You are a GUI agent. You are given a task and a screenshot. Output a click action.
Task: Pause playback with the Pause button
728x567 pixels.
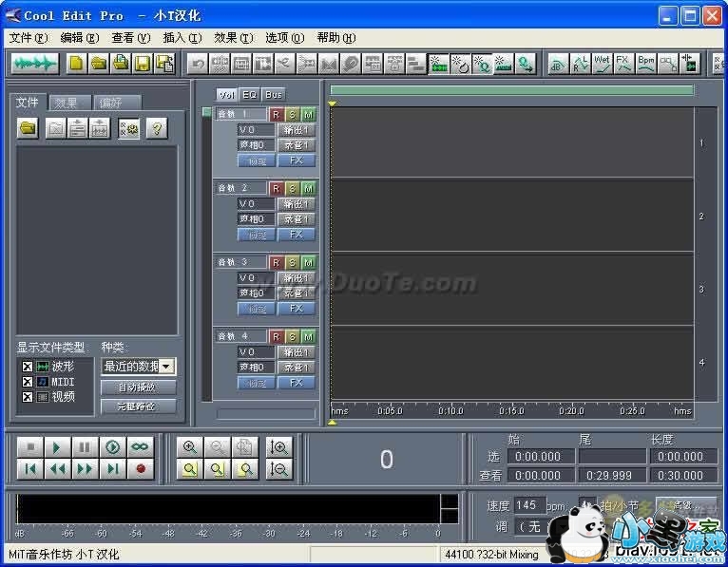pos(85,447)
